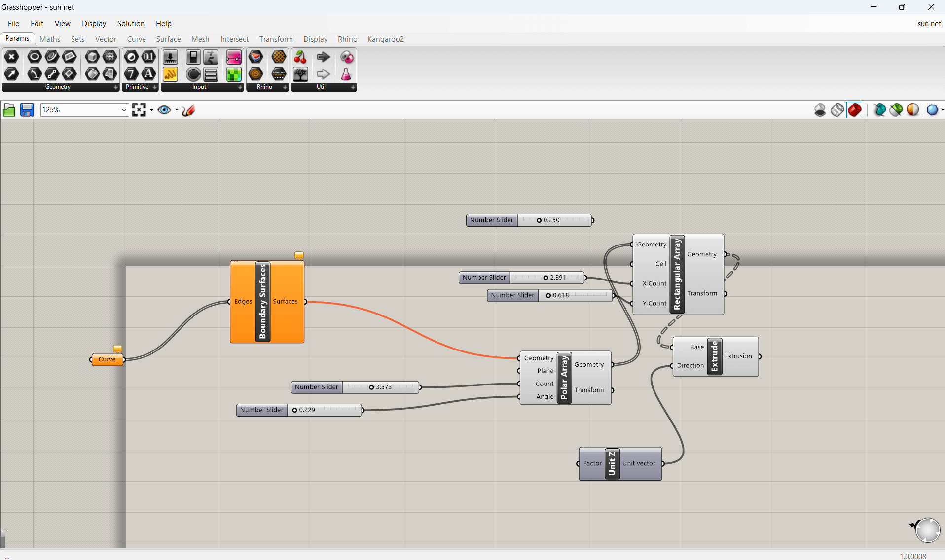Image resolution: width=945 pixels, height=560 pixels.
Task: Click the Save document icon
Action: (27, 110)
